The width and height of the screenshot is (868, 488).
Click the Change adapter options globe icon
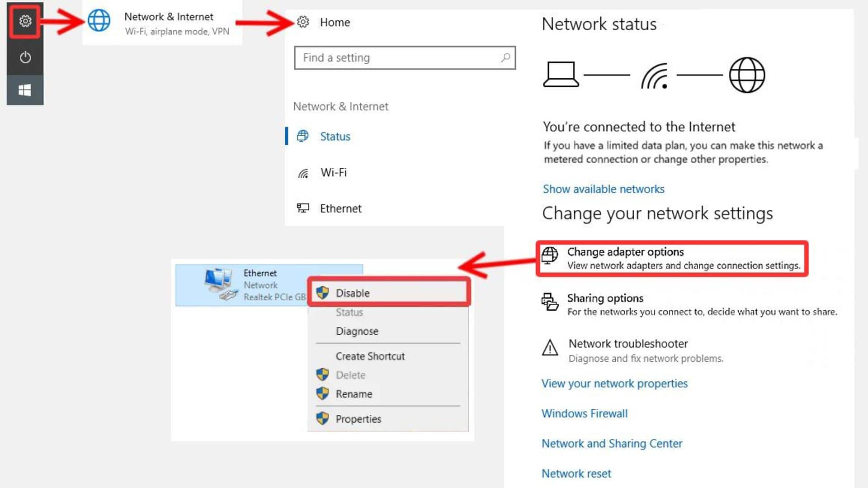coord(550,255)
